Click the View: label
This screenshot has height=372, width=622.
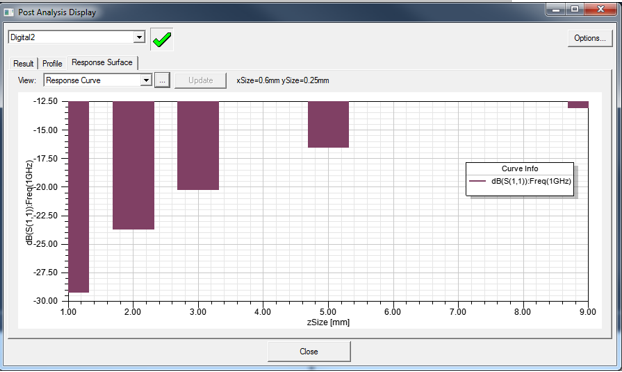27,81
